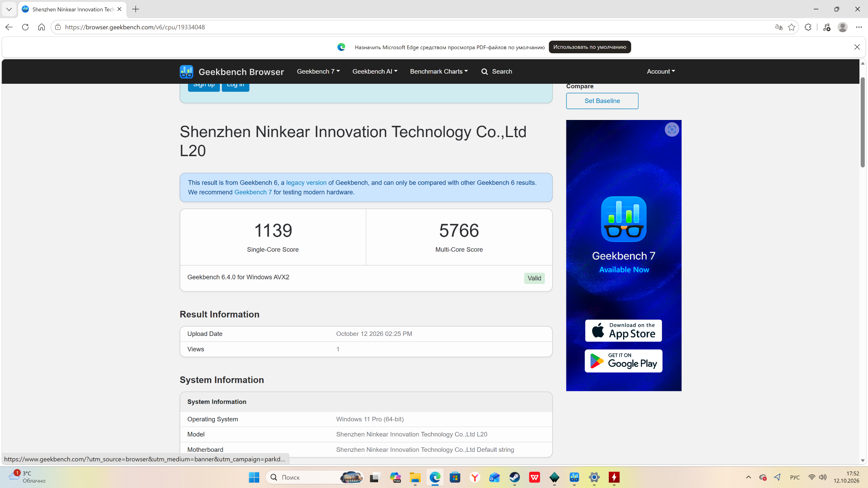Viewport: 868px width, 488px height.
Task: Open a new browser tab
Action: tap(136, 9)
